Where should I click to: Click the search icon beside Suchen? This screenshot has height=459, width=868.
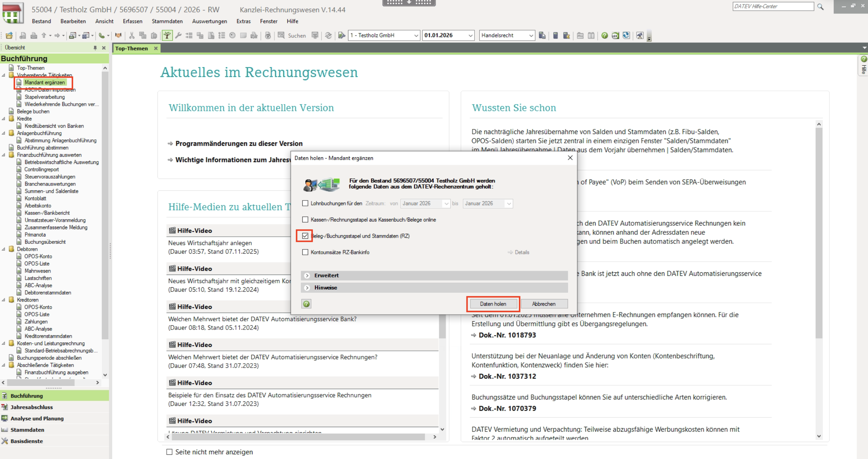pos(281,35)
